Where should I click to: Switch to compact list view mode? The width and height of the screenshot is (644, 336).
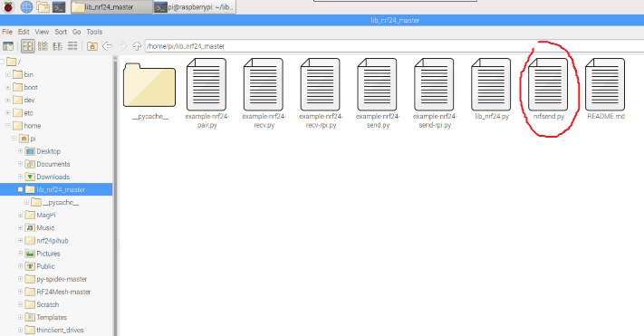coord(57,46)
